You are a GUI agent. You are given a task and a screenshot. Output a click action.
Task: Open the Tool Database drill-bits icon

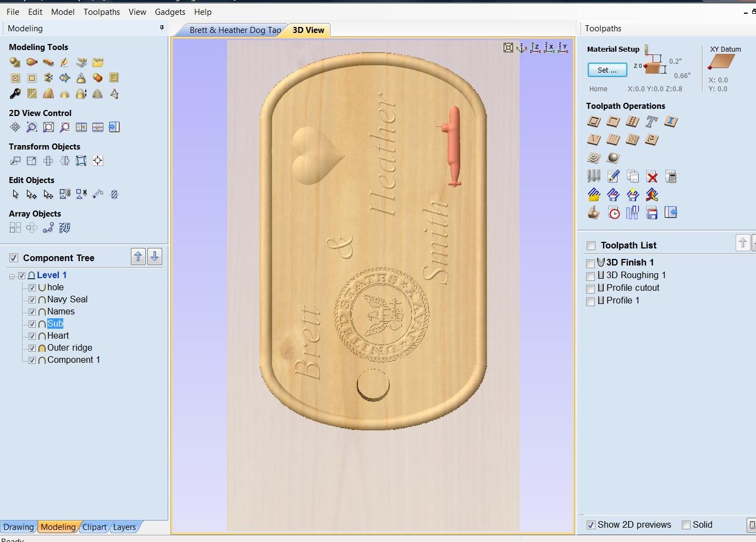594,176
